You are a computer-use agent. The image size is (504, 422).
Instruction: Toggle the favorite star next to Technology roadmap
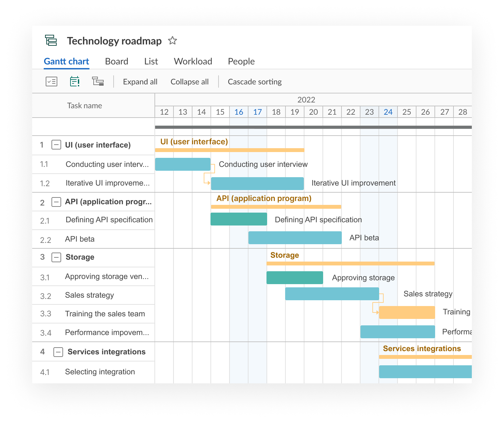click(x=173, y=41)
